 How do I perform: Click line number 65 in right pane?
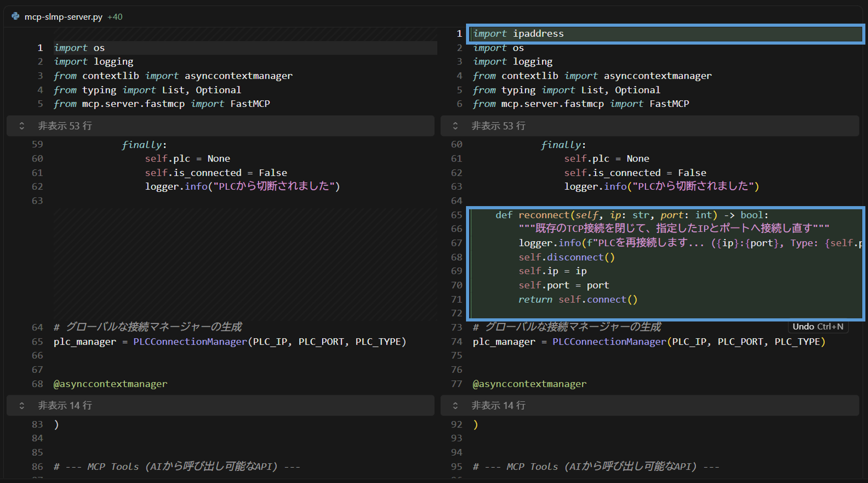pos(457,215)
